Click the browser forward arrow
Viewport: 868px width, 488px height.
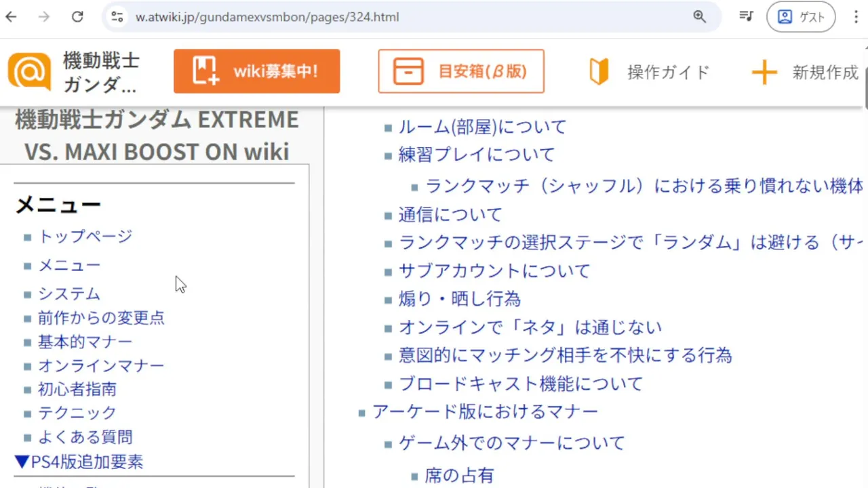44,17
